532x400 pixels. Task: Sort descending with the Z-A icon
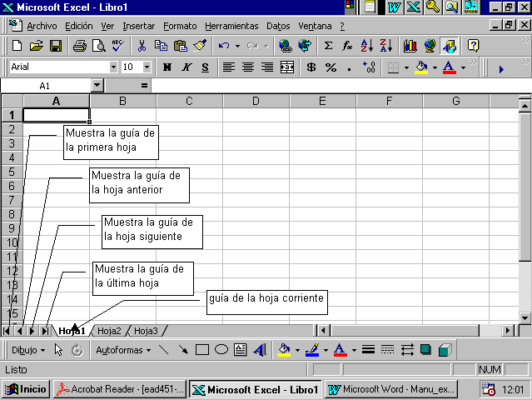click(x=386, y=46)
